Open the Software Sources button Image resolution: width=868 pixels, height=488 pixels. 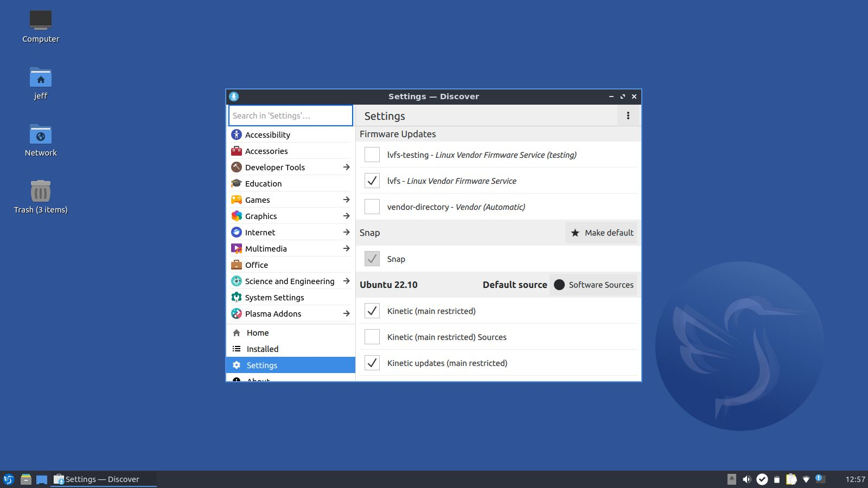click(x=593, y=285)
